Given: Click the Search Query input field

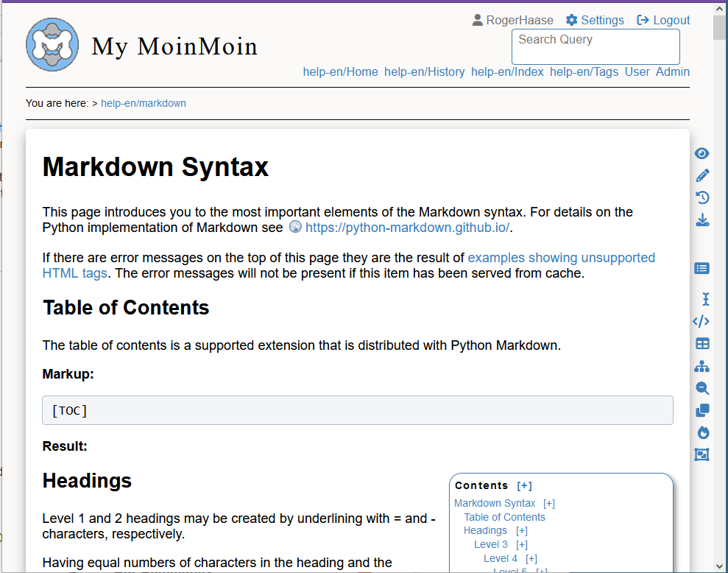Looking at the screenshot, I should point(595,46).
